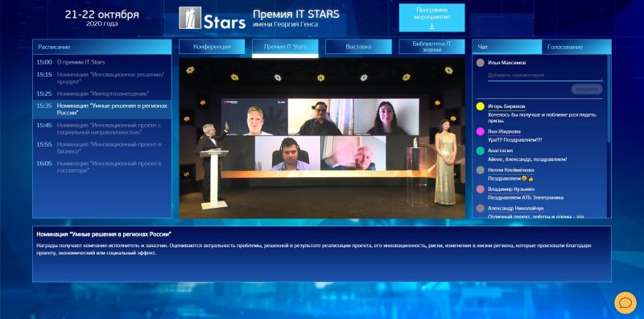Viewport: 644px width, 319px height.
Task: Click the Программа мероприятия button
Action: click(x=431, y=18)
